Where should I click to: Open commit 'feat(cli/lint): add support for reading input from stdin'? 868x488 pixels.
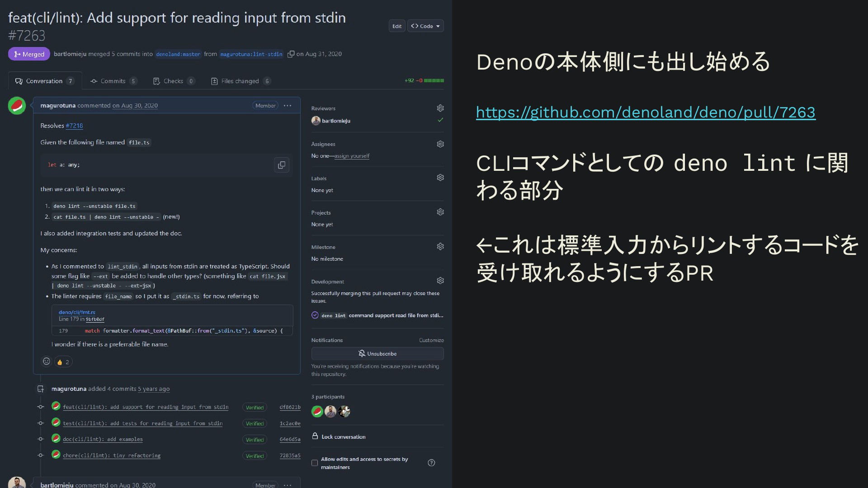click(146, 408)
